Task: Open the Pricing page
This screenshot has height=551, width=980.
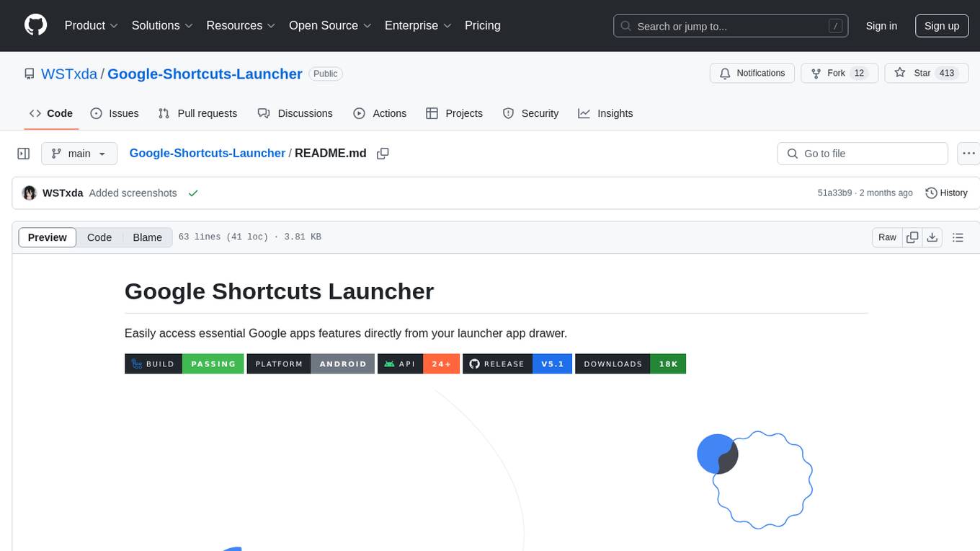Action: point(483,25)
